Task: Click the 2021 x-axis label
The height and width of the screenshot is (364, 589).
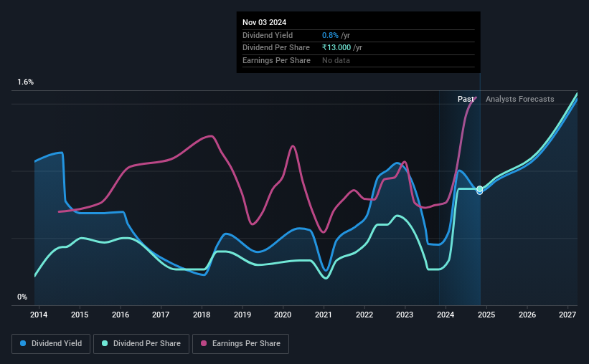Action: point(324,315)
